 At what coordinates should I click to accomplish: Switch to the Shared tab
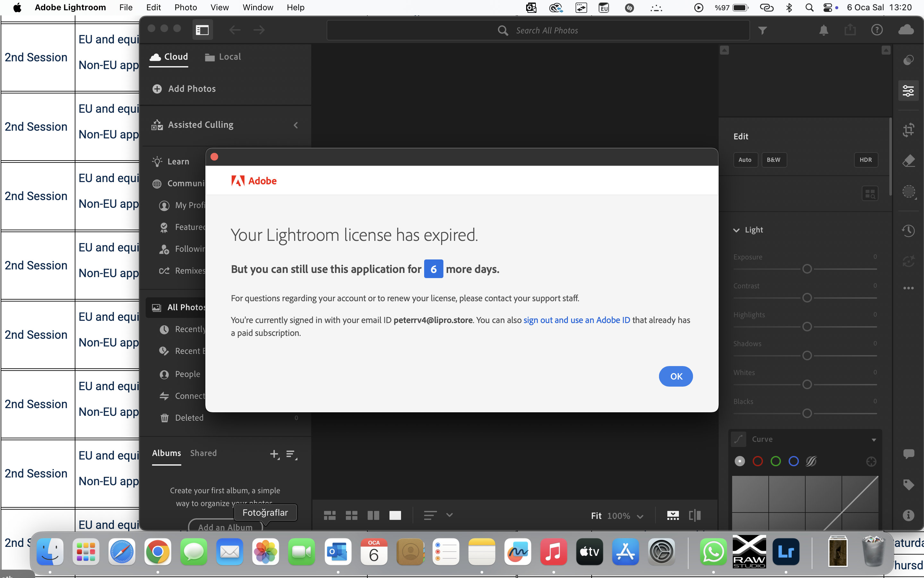pos(203,453)
